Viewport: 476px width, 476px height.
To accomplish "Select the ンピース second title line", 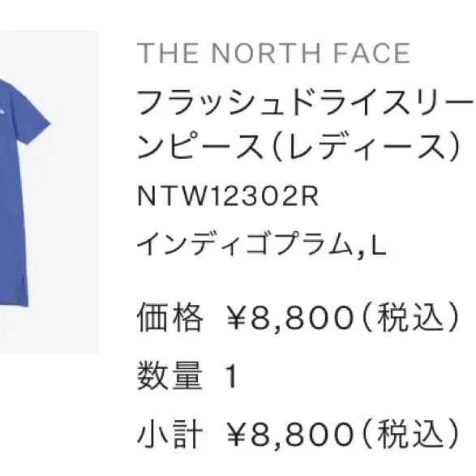I will tap(199, 146).
